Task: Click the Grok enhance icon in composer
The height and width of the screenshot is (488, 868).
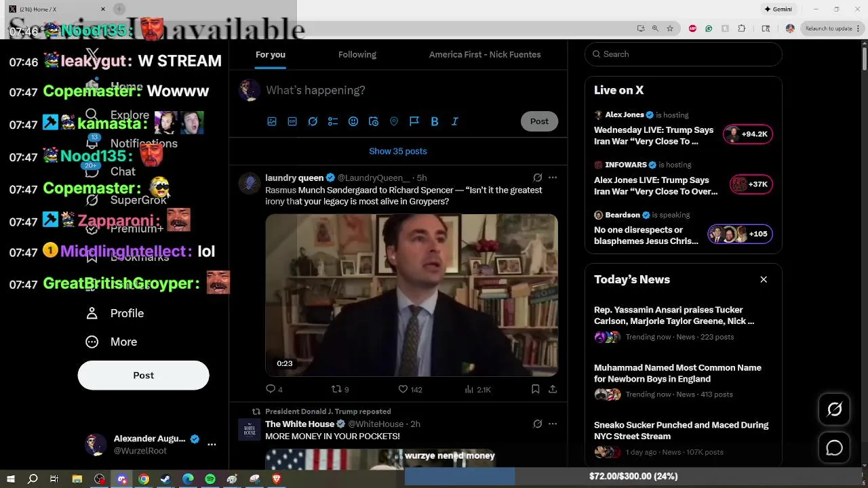Action: point(313,121)
